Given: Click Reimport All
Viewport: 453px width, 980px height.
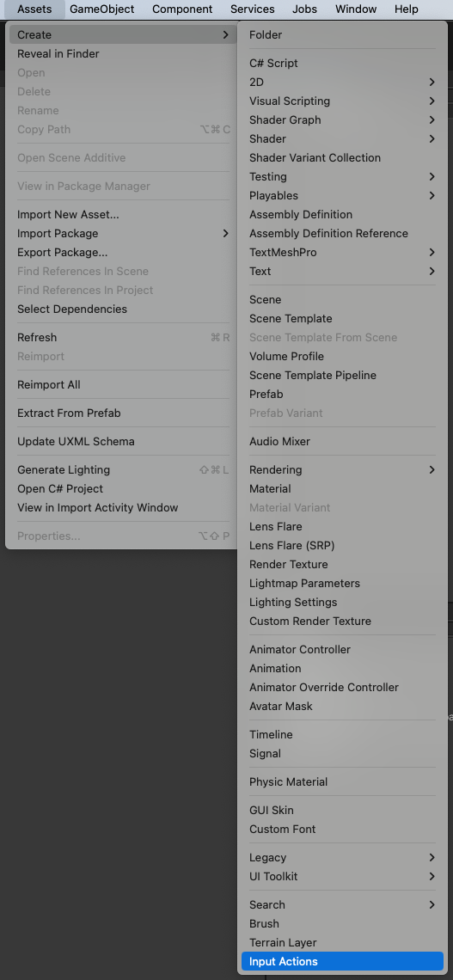Looking at the screenshot, I should [121, 384].
